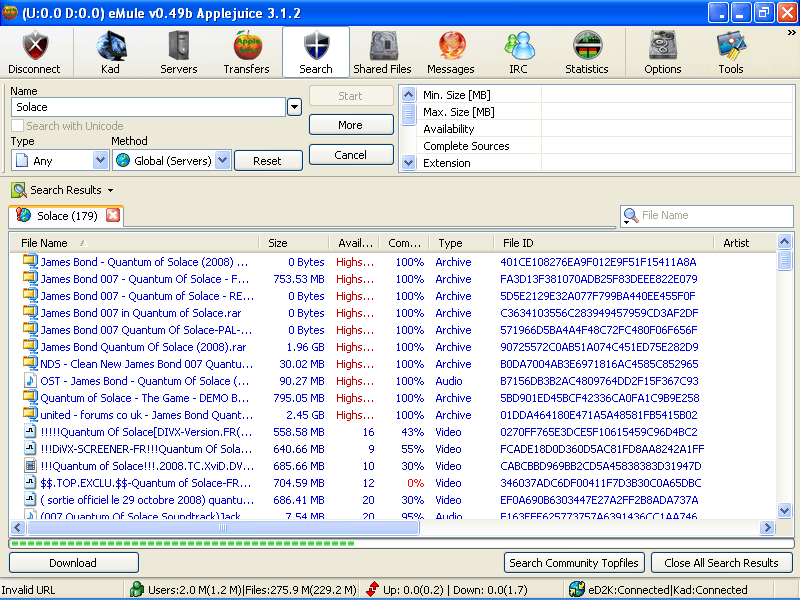
Task: Expand the Name search history dropdown
Action: coord(294,107)
